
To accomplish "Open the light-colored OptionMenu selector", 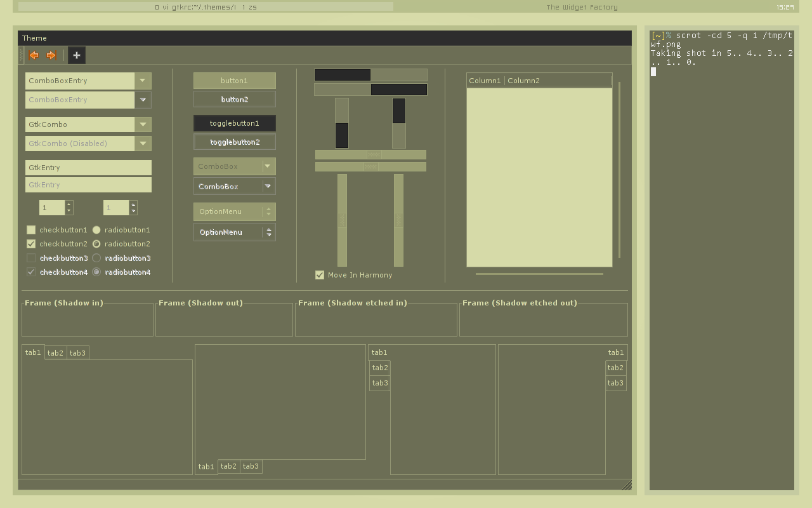I will point(235,211).
